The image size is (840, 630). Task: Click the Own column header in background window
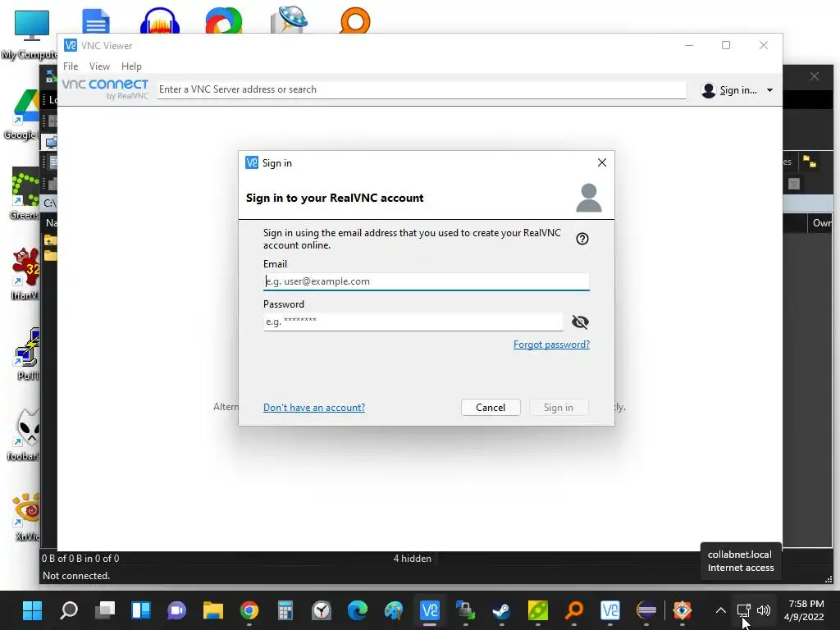pyautogui.click(x=822, y=223)
